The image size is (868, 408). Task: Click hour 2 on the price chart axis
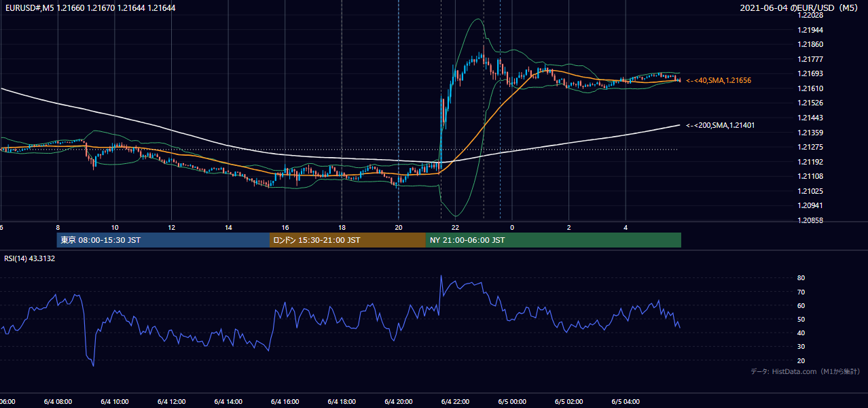(569, 227)
